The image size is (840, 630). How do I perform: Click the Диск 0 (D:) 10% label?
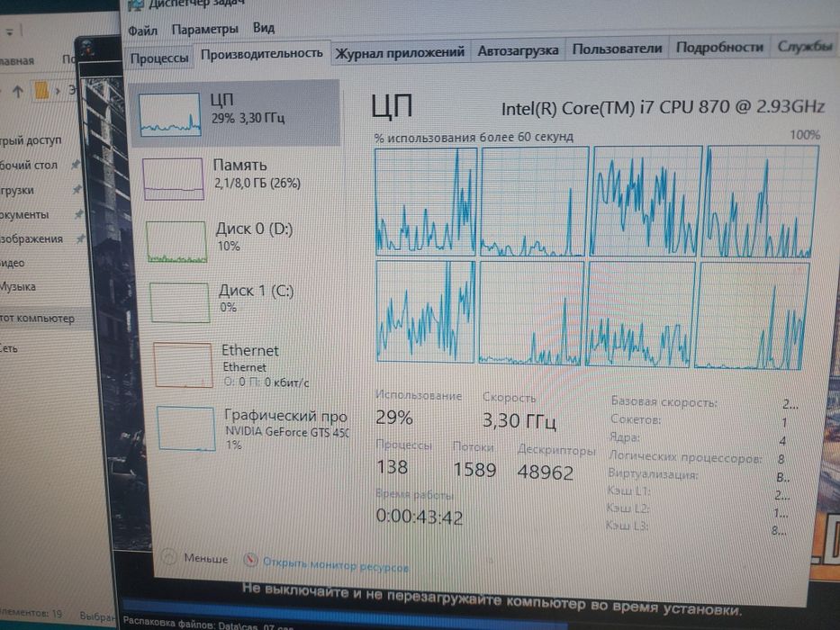(x=254, y=237)
